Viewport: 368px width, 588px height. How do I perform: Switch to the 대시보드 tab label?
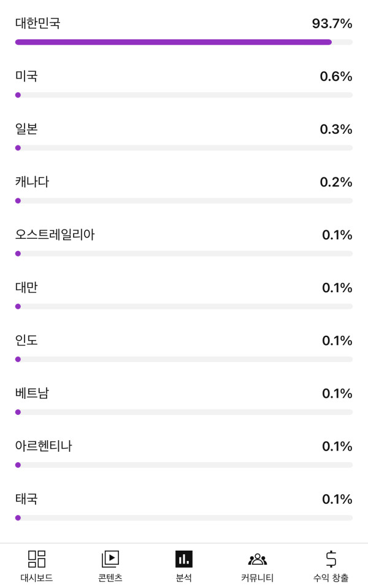37,578
